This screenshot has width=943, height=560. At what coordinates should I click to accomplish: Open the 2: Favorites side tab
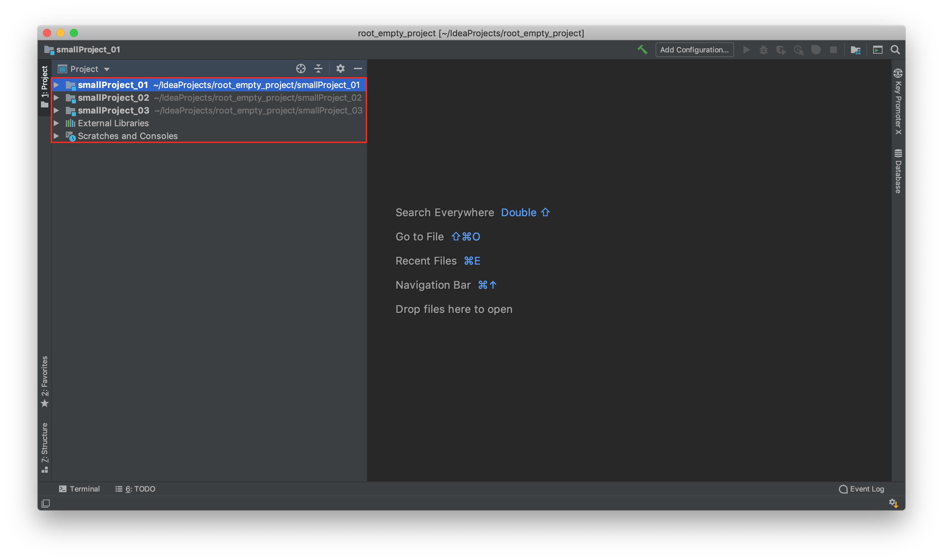tap(45, 381)
